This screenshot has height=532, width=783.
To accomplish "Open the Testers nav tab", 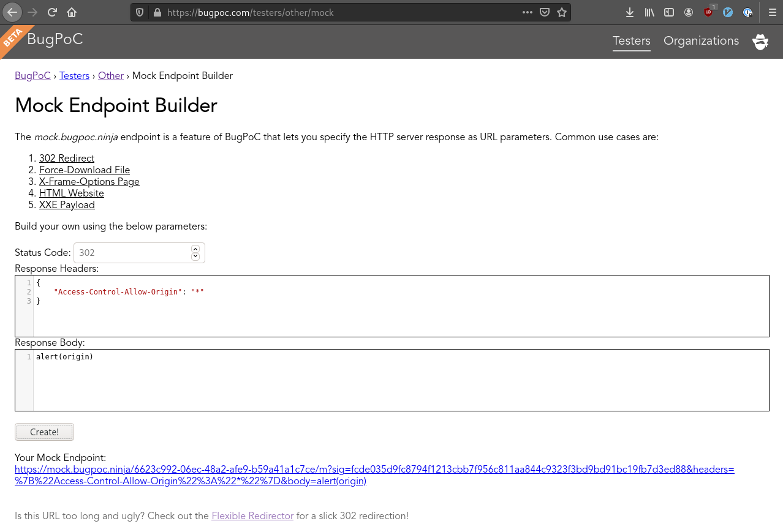I will (x=632, y=41).
